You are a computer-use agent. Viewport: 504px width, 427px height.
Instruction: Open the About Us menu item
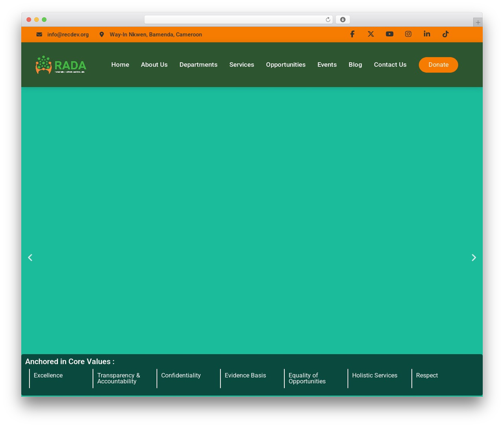click(x=154, y=65)
